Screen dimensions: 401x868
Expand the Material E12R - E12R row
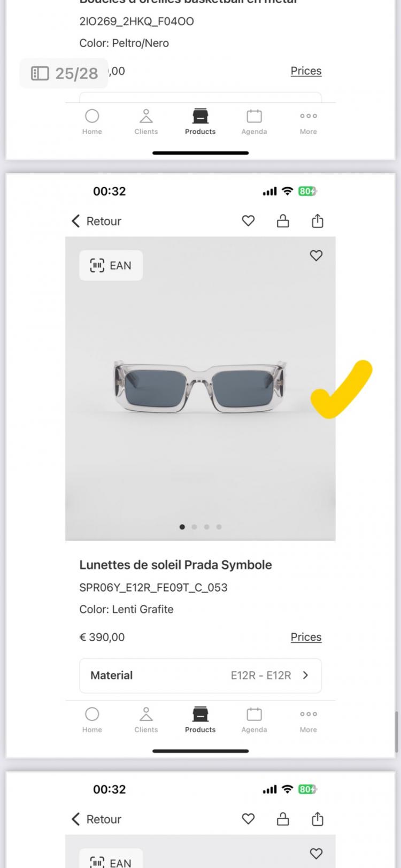click(x=200, y=675)
